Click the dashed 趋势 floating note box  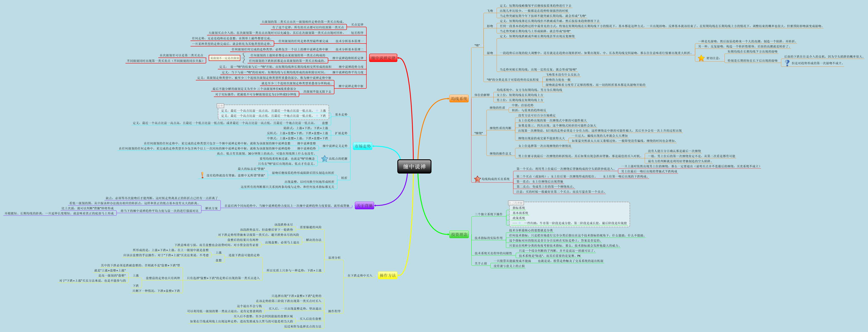click(x=221, y=106)
